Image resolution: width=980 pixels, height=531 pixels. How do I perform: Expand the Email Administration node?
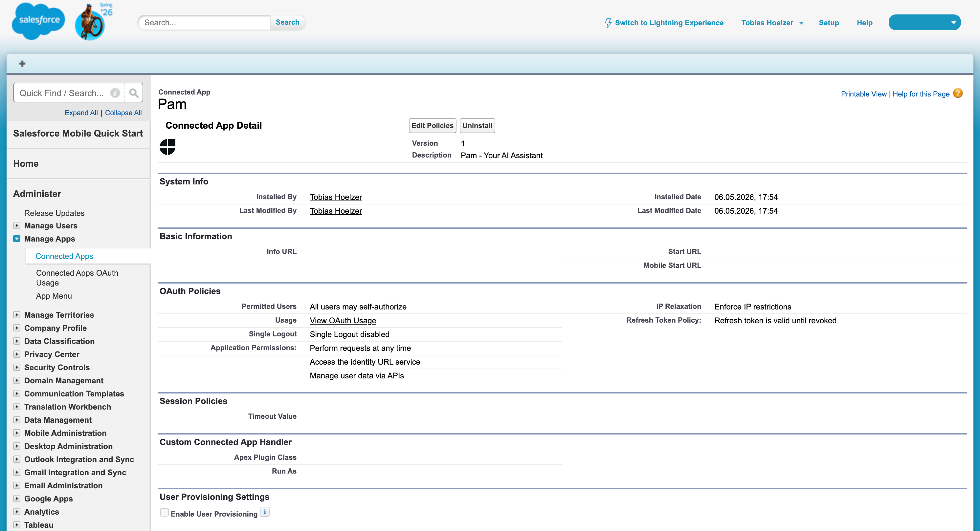click(17, 485)
